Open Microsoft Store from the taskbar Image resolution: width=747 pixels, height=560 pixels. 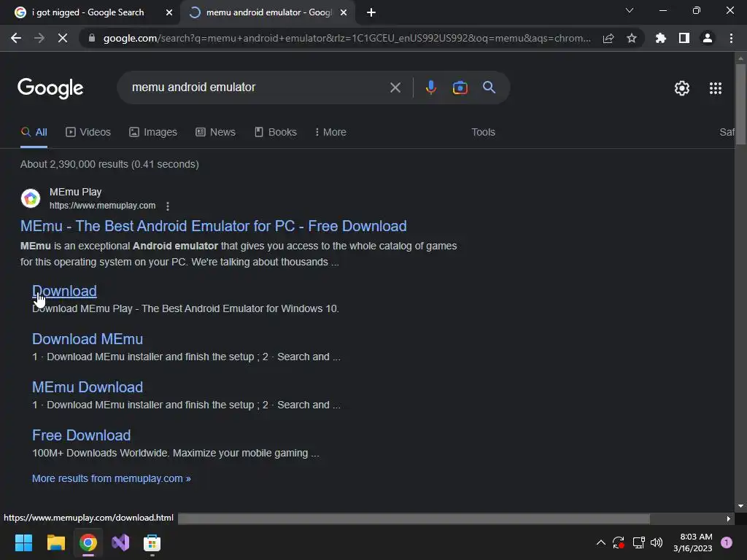[152, 542]
